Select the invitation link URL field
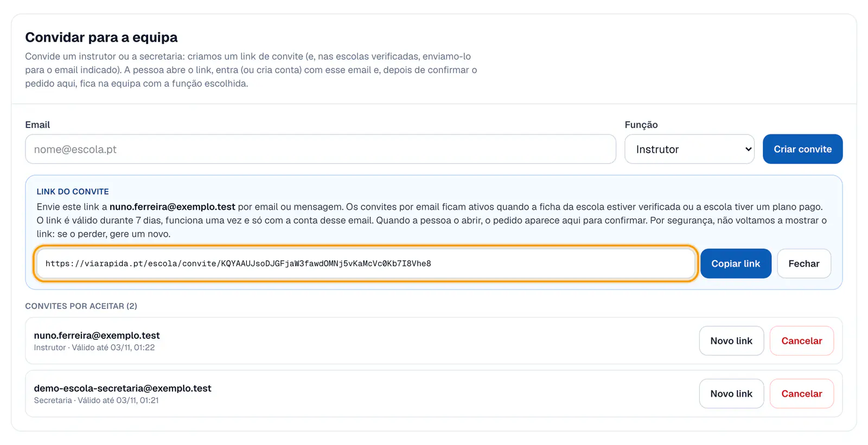868x445 pixels. pyautogui.click(x=366, y=263)
